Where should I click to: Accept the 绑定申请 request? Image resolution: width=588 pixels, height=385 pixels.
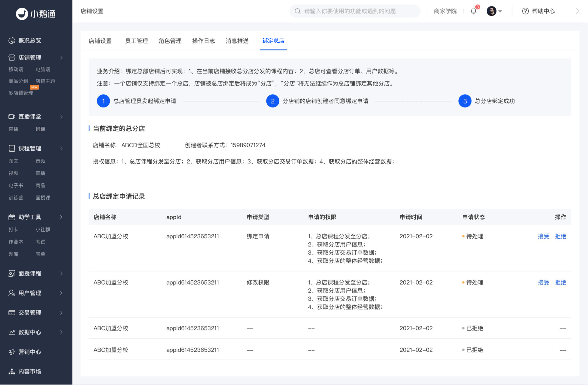click(x=543, y=236)
